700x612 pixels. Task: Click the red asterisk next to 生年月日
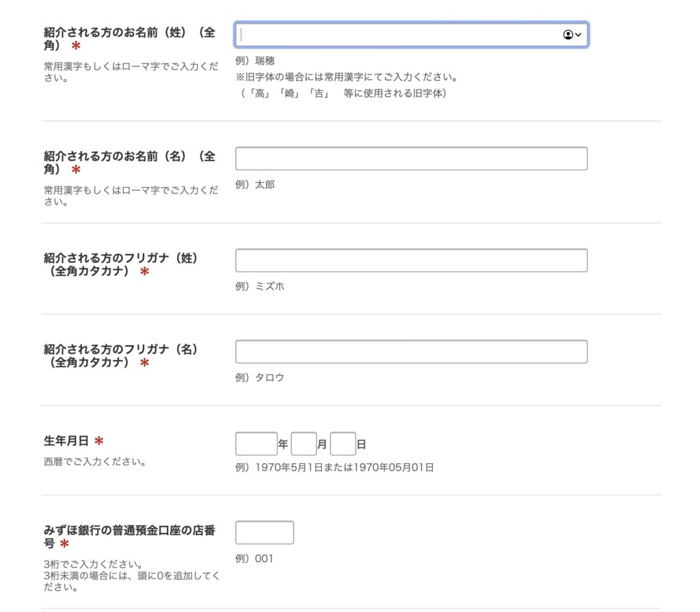[x=99, y=441]
